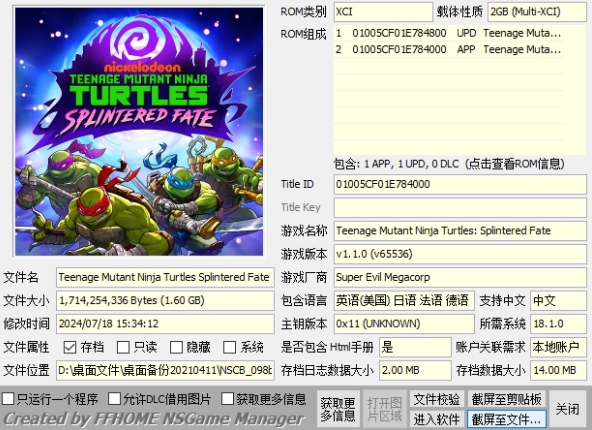The width and height of the screenshot is (592, 430).
Task: Click the 所需系统 18.1.0 field
Action: tap(558, 324)
